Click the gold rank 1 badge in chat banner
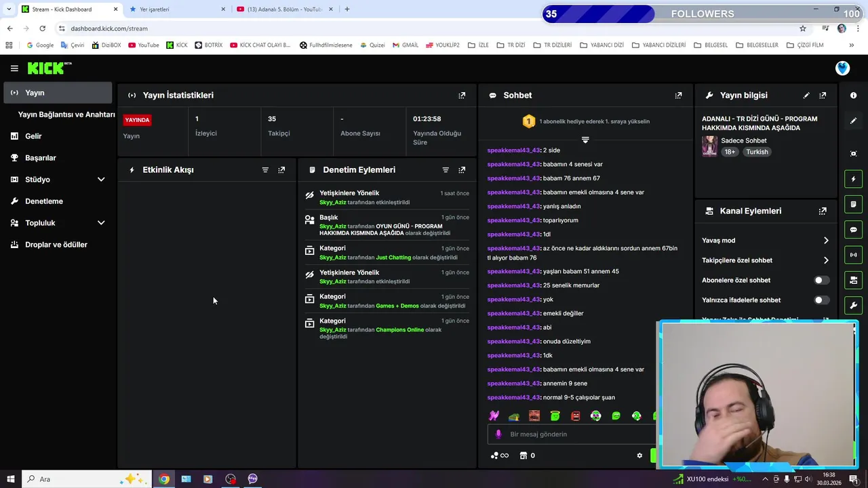868x488 pixels. pyautogui.click(x=528, y=121)
